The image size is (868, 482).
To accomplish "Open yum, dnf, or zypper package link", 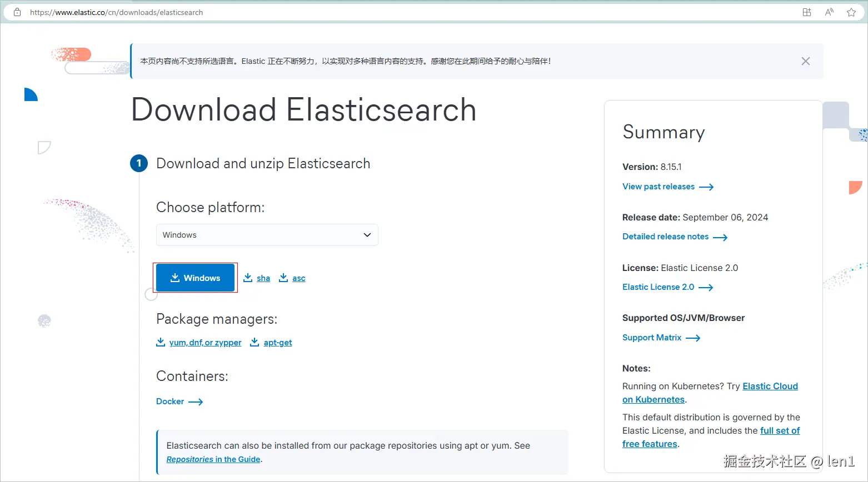I will pyautogui.click(x=206, y=343).
